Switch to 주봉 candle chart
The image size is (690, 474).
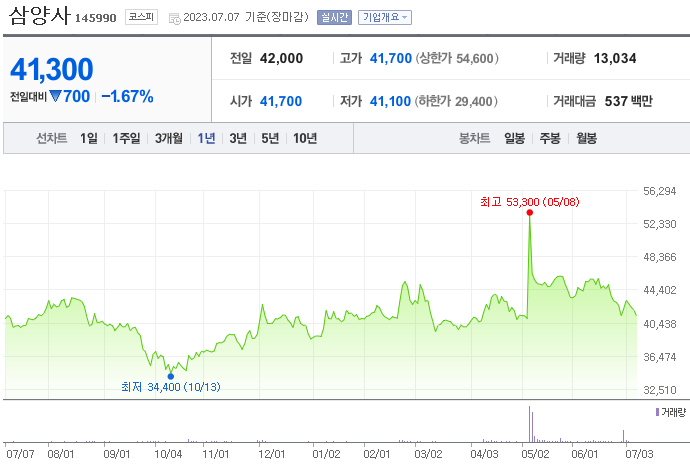tap(550, 138)
